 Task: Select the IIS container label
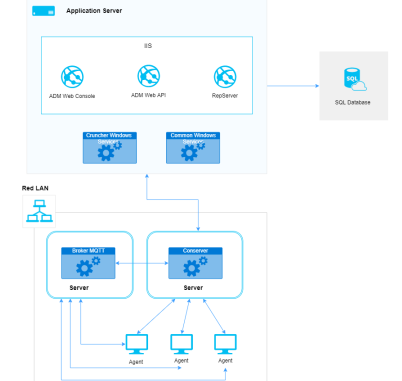tap(148, 46)
